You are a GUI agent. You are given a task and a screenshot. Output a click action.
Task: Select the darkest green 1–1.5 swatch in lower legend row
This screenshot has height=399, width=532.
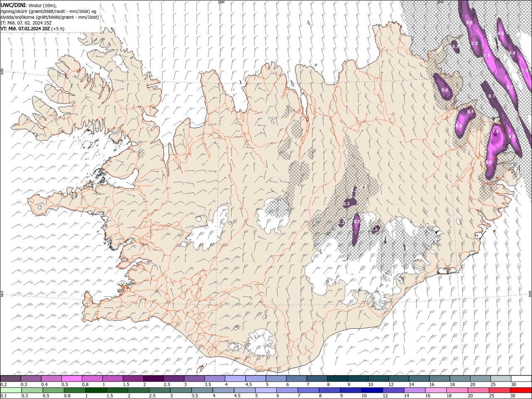pos(96,390)
